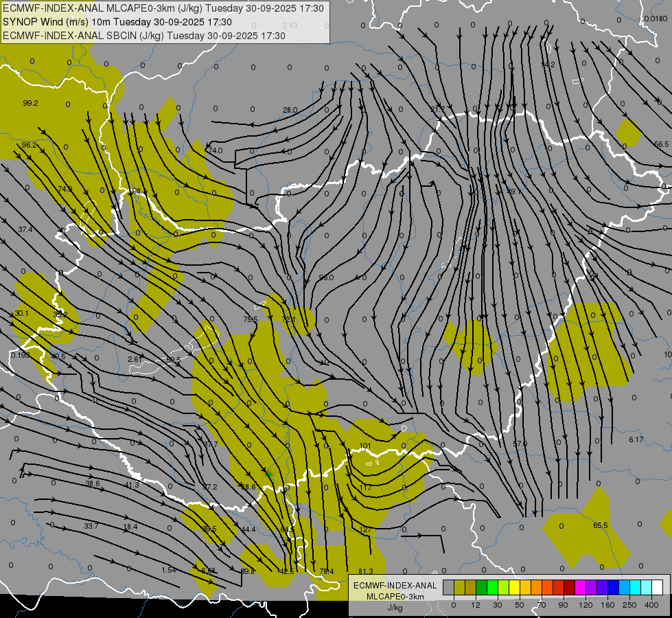Viewport: 672px width, 618px height.
Task: Click the map value '0.0180'
Action: (656, 19)
